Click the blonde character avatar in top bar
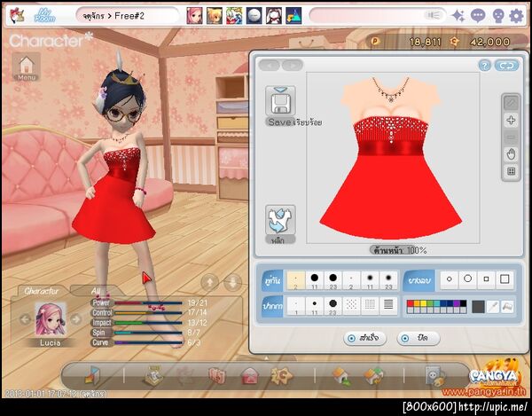 point(215,16)
